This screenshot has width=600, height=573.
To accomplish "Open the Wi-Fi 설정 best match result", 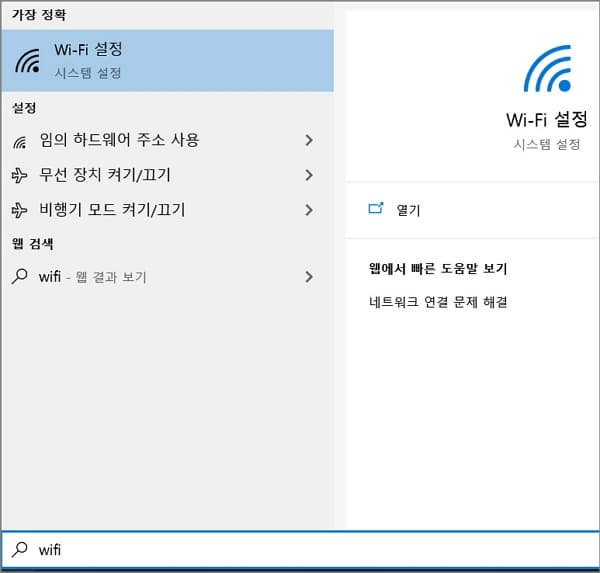I will pos(167,60).
